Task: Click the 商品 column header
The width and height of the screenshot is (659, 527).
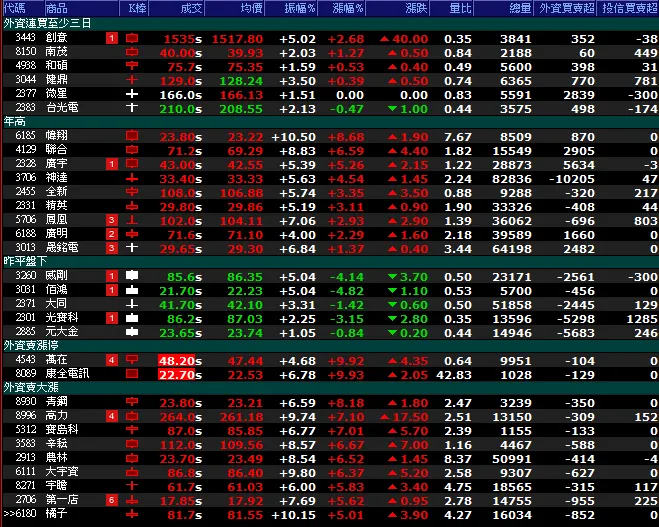Action: (x=82, y=8)
